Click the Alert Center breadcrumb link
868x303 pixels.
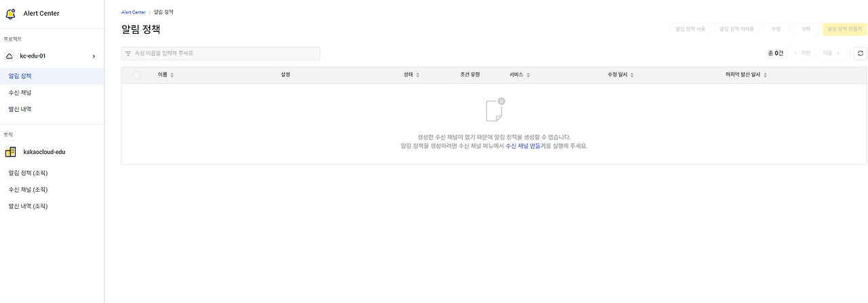[x=134, y=12]
